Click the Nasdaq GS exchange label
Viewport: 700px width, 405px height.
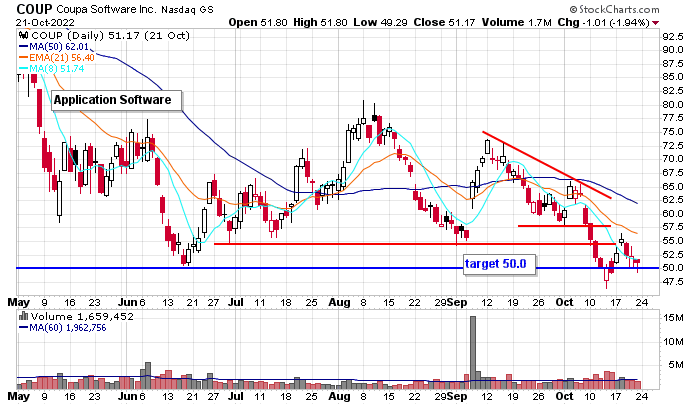(188, 9)
